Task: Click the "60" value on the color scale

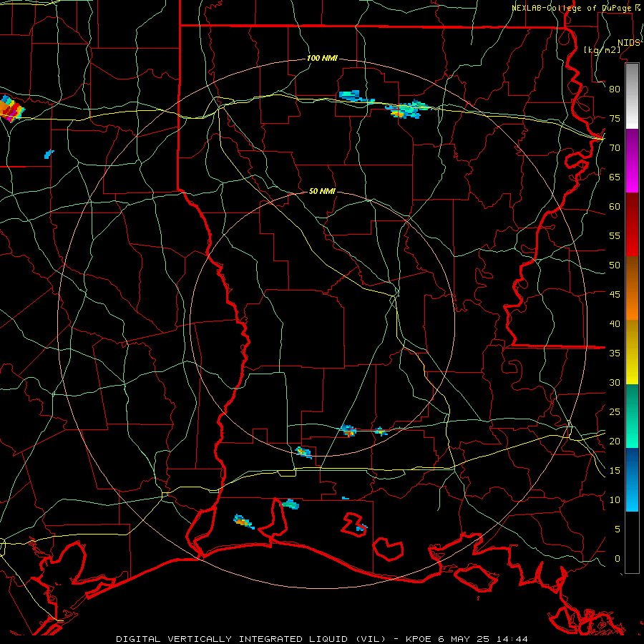Action: coord(615,207)
